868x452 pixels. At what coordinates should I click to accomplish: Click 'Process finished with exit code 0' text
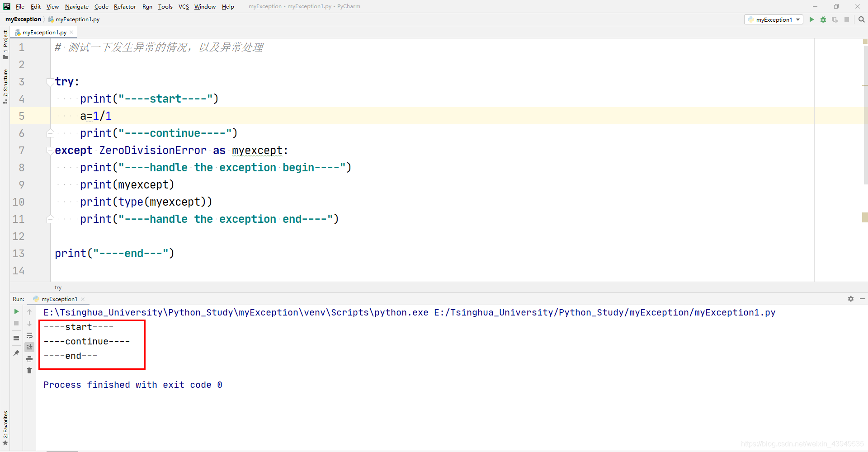pos(133,385)
